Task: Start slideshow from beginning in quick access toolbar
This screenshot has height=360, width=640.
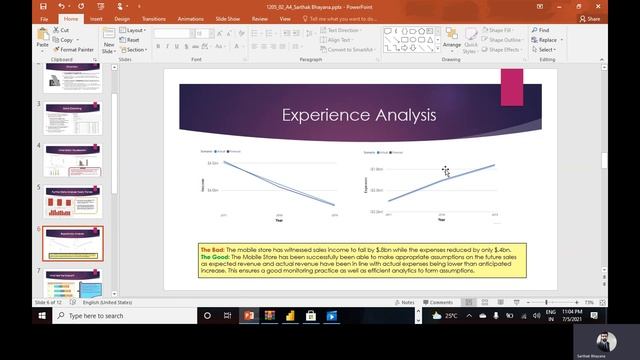Action: tap(100, 7)
